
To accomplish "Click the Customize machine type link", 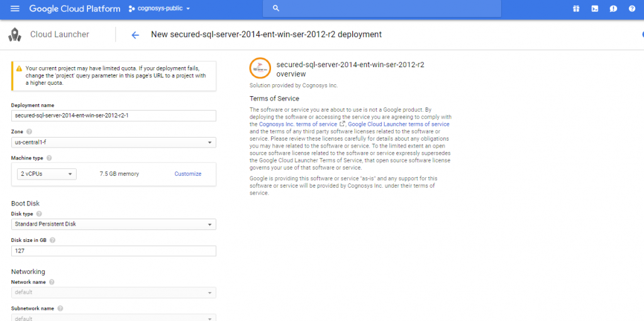I will [187, 174].
